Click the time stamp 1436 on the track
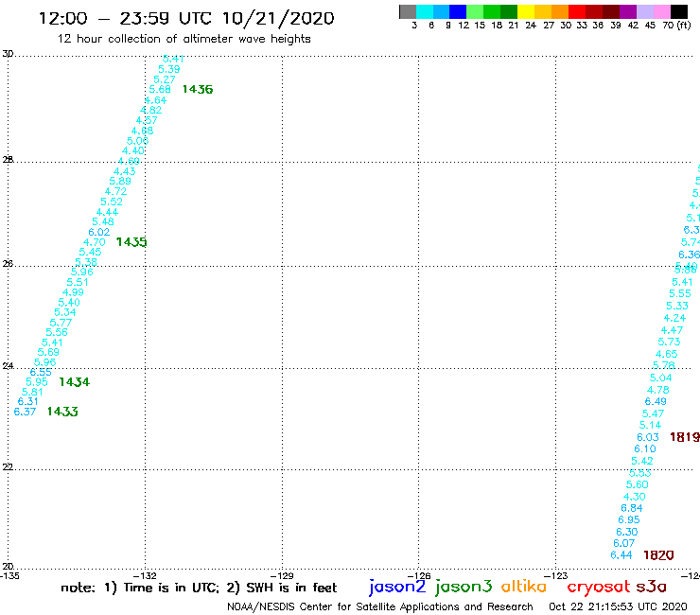This screenshot has width=700, height=615. pyautogui.click(x=198, y=89)
